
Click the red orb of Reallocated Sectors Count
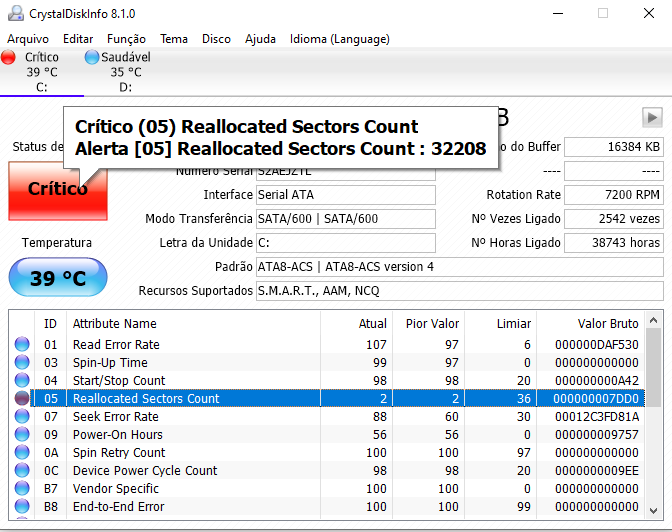(x=22, y=398)
